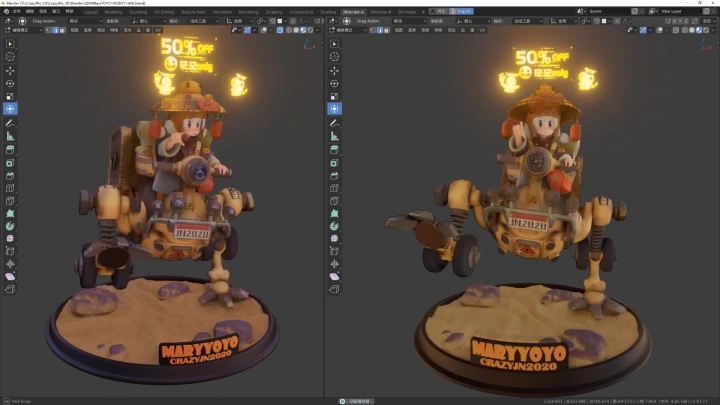720x405 pixels.
Task: Toggle overlays in left viewport header
Action: (x=264, y=30)
